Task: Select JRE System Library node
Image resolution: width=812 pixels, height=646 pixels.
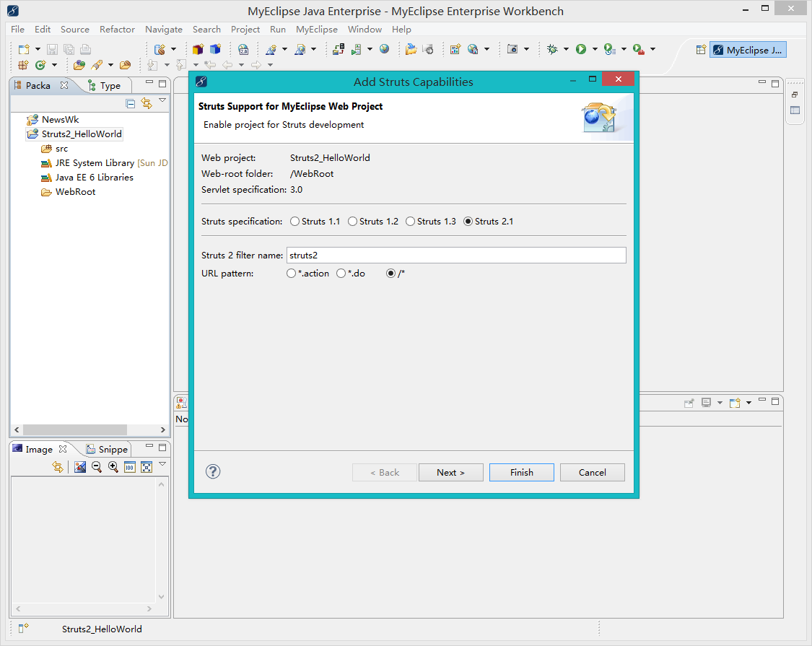Action: point(105,163)
